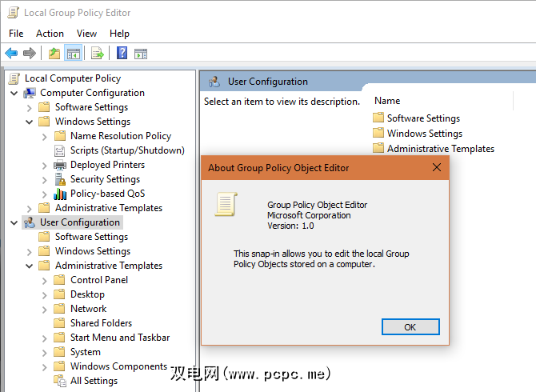
Task: Click the Back arrow toolbar icon
Action: point(11,54)
